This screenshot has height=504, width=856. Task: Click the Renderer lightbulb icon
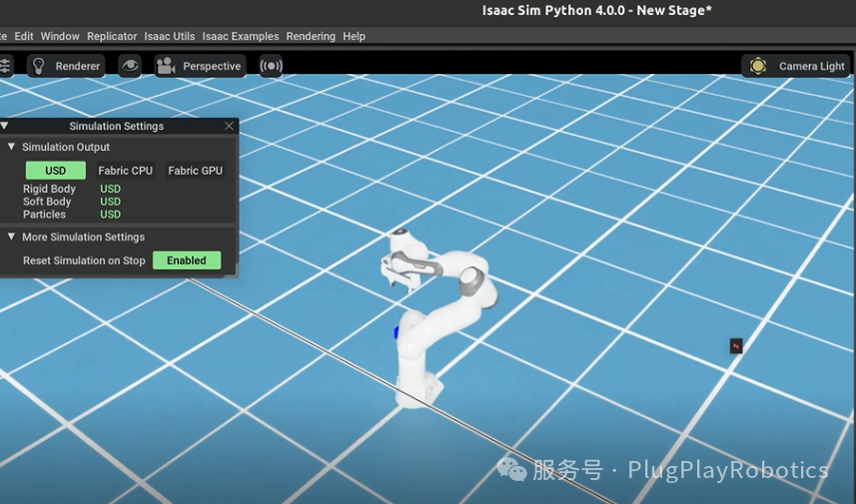click(40, 66)
